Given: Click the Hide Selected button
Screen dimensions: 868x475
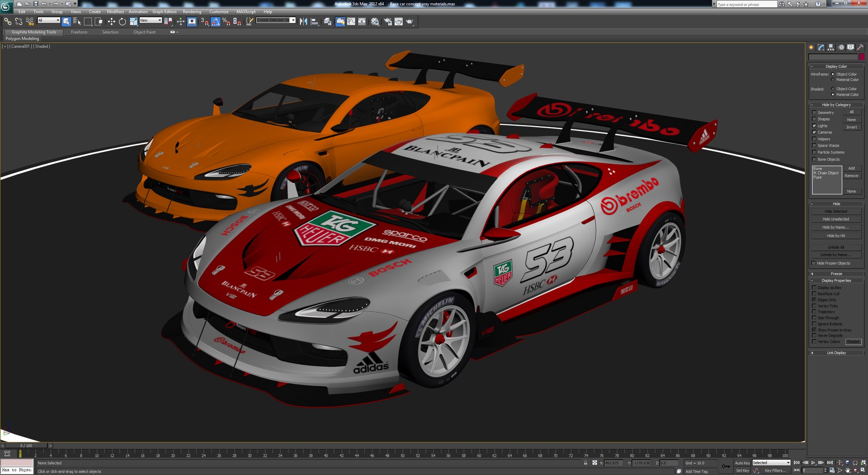Looking at the screenshot, I should click(836, 211).
